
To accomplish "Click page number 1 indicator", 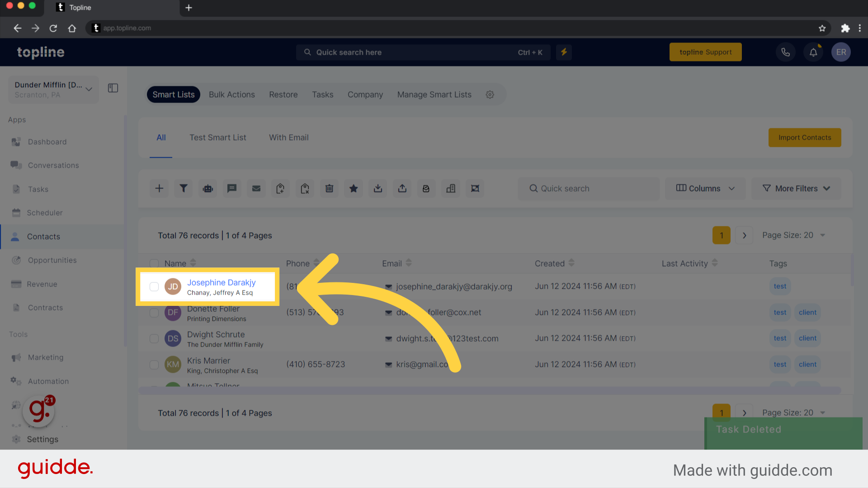I will click(722, 234).
